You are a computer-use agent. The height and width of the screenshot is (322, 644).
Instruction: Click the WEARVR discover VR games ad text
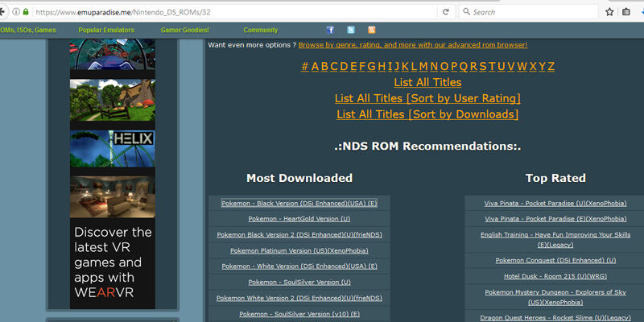point(113,262)
